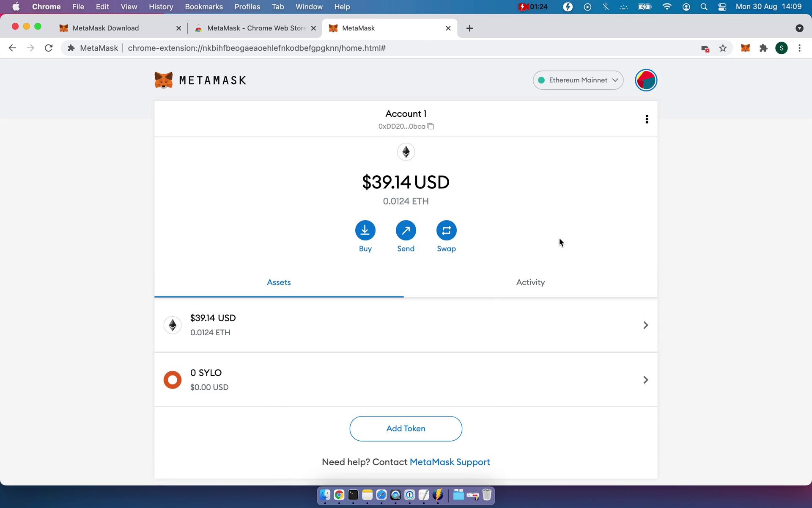
Task: Click the Add Token button
Action: [x=406, y=428]
